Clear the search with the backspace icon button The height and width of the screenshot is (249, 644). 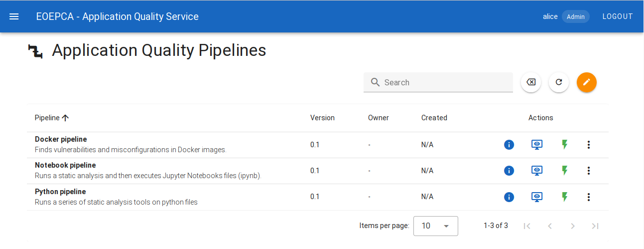[531, 82]
